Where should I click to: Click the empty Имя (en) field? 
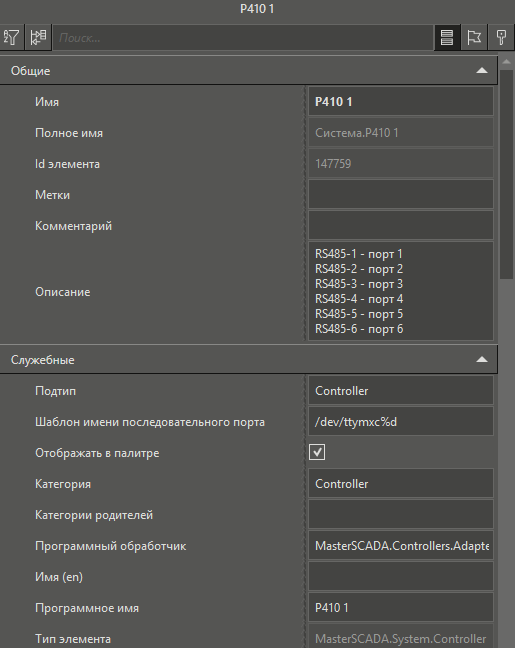(401, 577)
